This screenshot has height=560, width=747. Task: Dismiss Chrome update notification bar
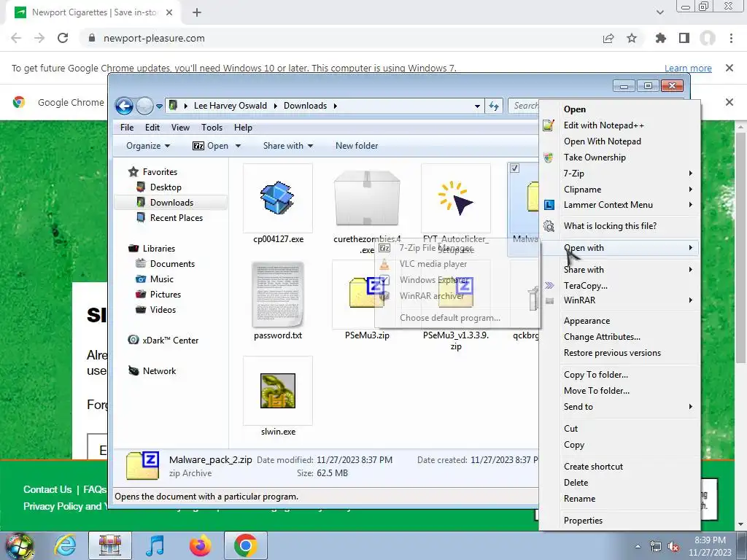coord(729,68)
